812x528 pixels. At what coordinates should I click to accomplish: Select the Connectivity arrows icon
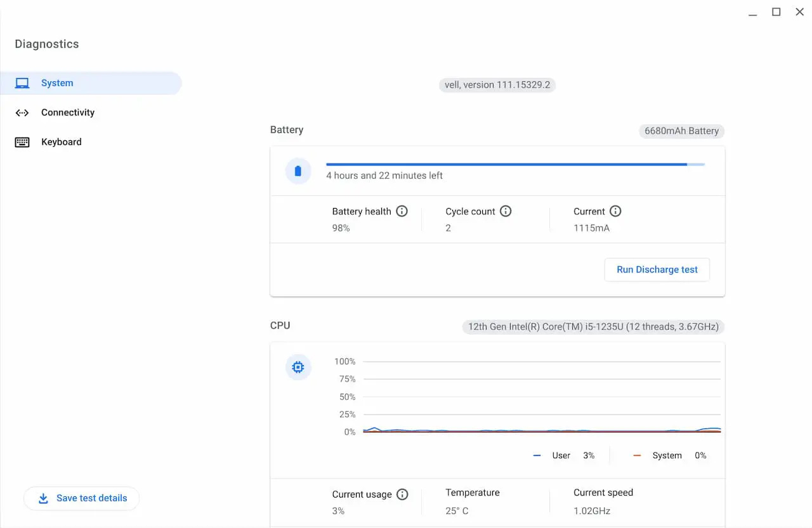point(22,113)
